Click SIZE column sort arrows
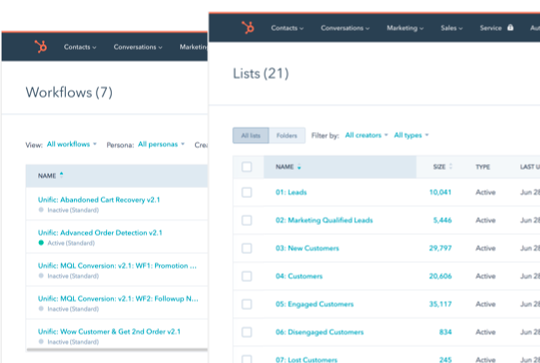540x363 pixels. coord(450,167)
